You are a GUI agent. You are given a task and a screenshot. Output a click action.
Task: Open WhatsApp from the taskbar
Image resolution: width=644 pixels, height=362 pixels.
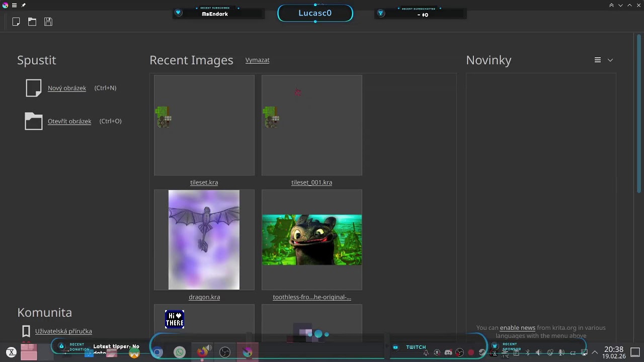pos(180,352)
